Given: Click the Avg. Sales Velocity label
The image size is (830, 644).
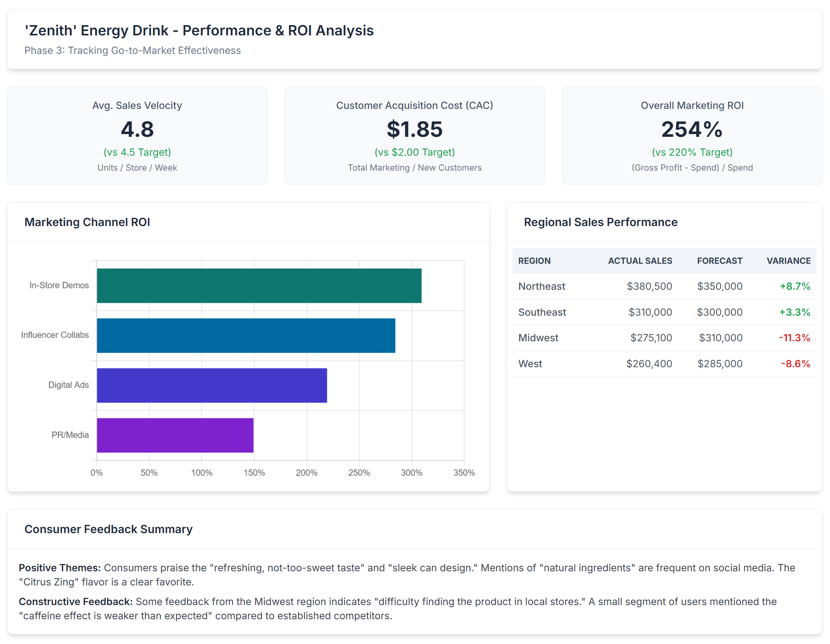Looking at the screenshot, I should point(137,105).
